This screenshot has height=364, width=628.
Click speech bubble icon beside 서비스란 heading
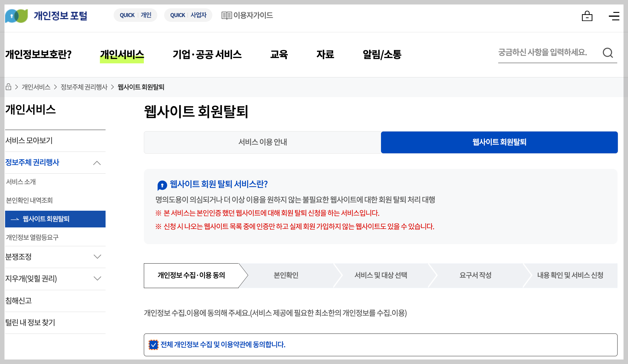tap(162, 185)
